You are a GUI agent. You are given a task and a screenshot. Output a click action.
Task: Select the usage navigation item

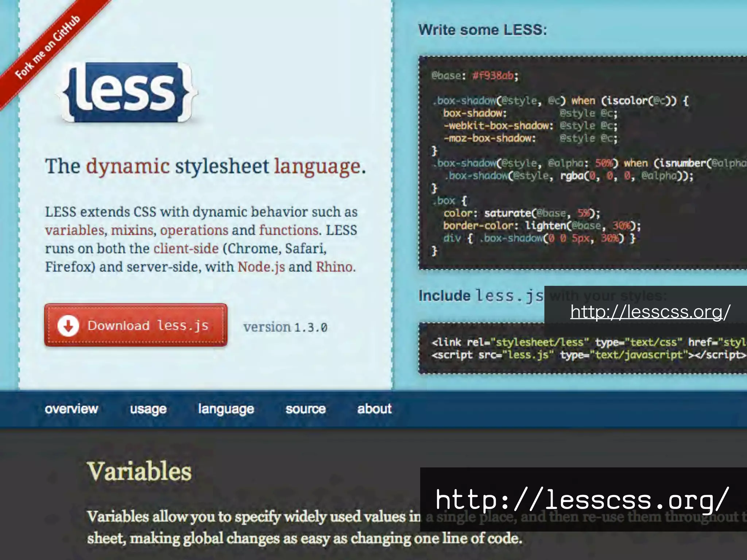[x=148, y=409]
